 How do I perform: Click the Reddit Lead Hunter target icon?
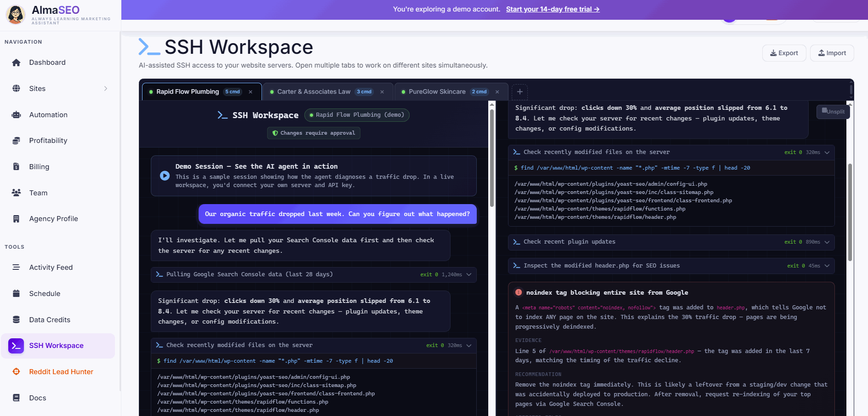[x=16, y=372]
